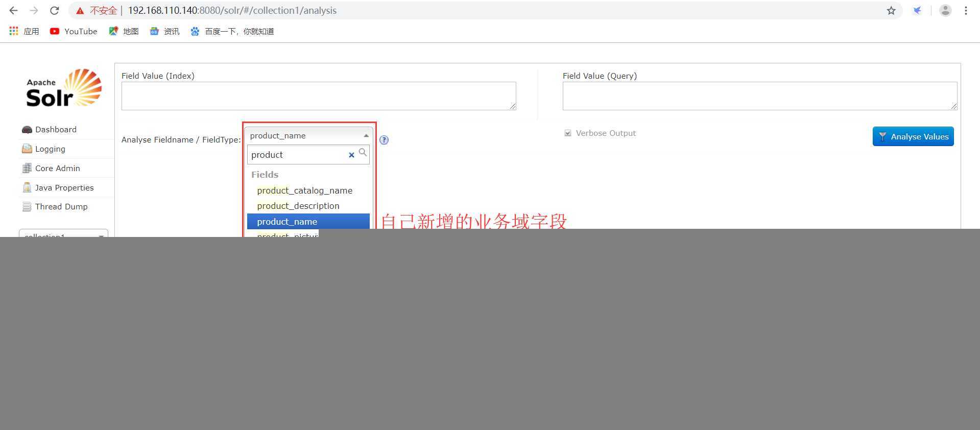Screen dimensions: 980x430
Task: Open the Java Properties page
Action: click(x=64, y=187)
